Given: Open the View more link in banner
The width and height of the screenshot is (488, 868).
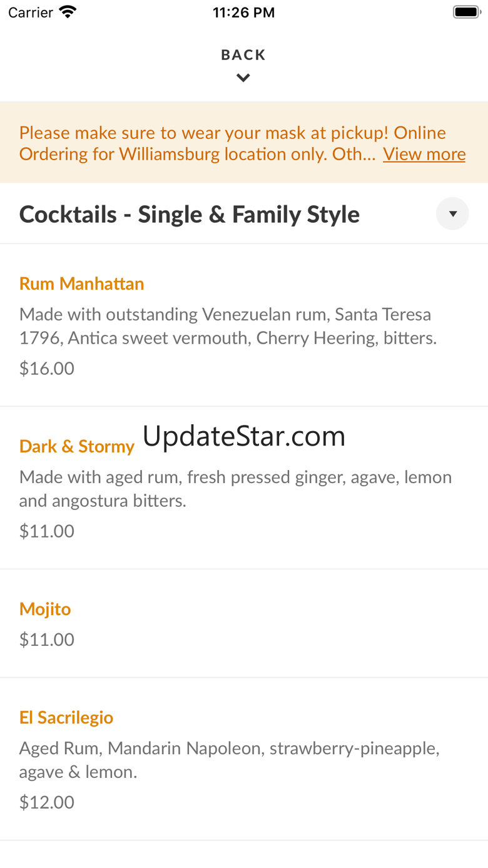Looking at the screenshot, I should click(424, 154).
